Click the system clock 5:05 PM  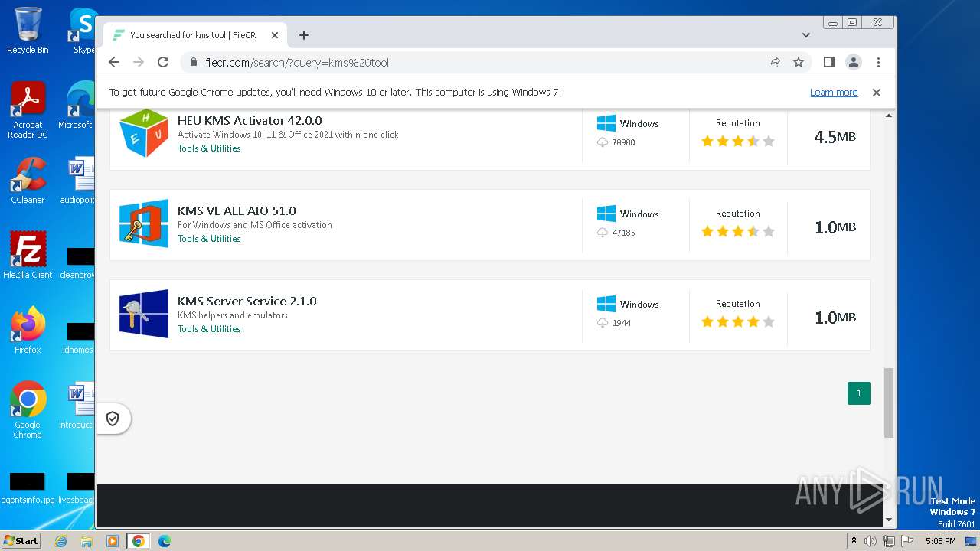tap(940, 541)
